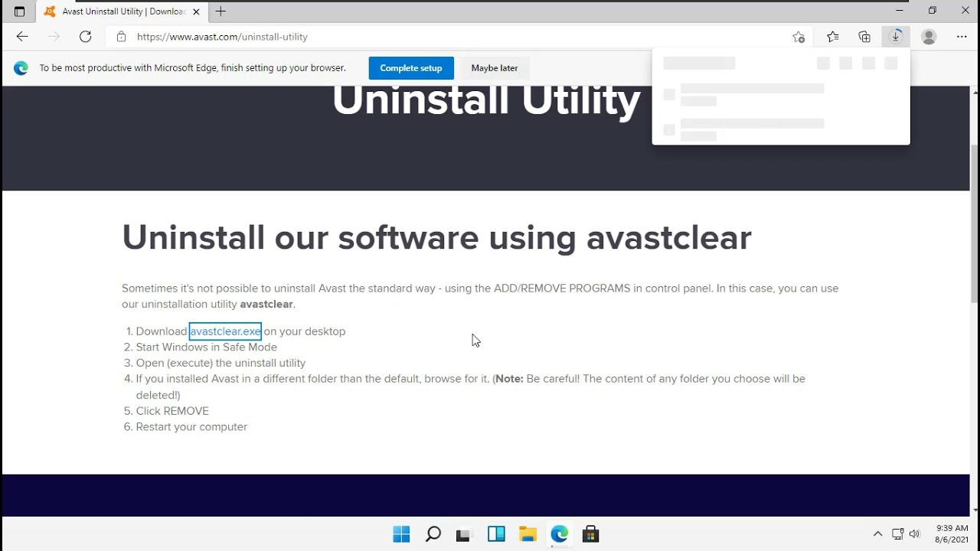Open the tab actions menu icon
This screenshot has height=551, width=980.
pyautogui.click(x=19, y=11)
